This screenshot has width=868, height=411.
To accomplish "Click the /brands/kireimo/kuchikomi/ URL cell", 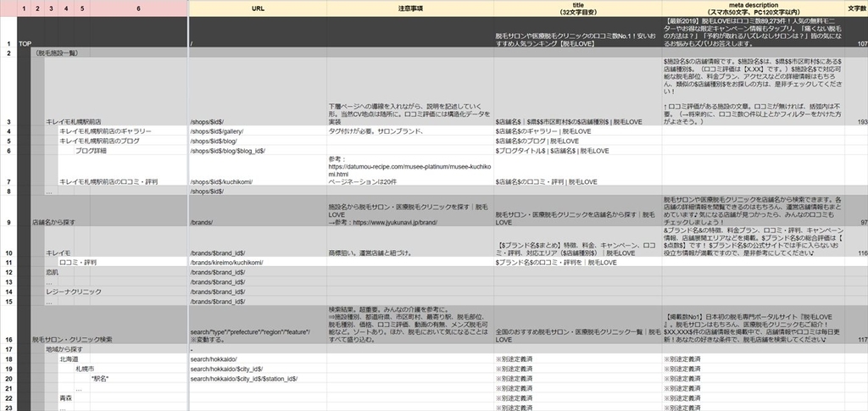I will pos(258,262).
